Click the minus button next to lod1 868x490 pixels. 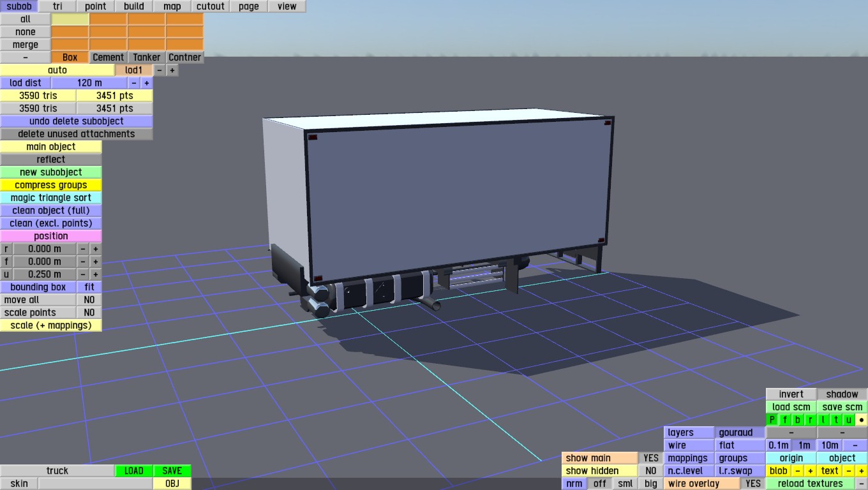[x=160, y=70]
